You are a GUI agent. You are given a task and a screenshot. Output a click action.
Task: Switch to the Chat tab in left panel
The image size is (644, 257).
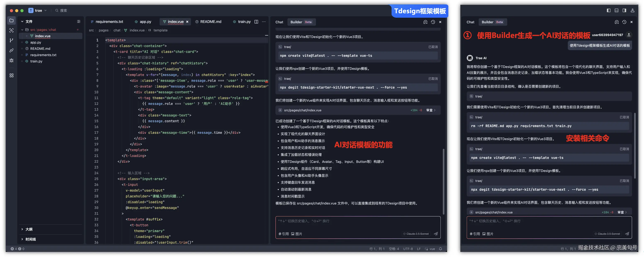click(x=279, y=22)
